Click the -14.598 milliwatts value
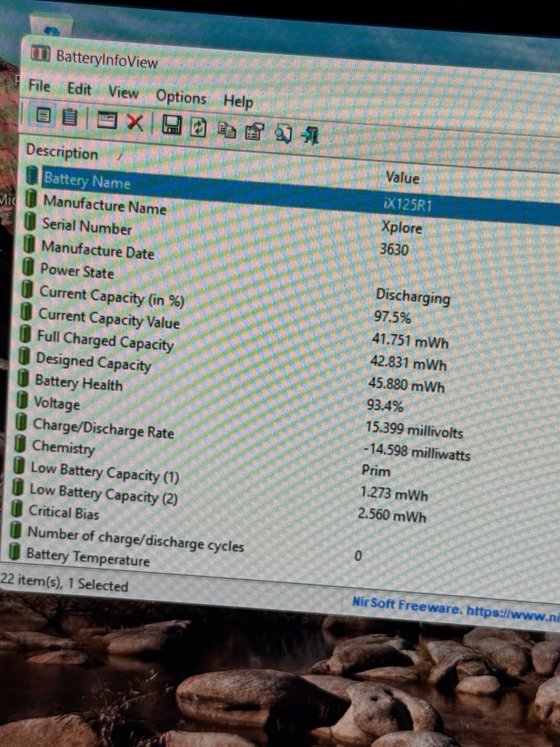Image resolution: width=560 pixels, height=747 pixels. click(417, 452)
